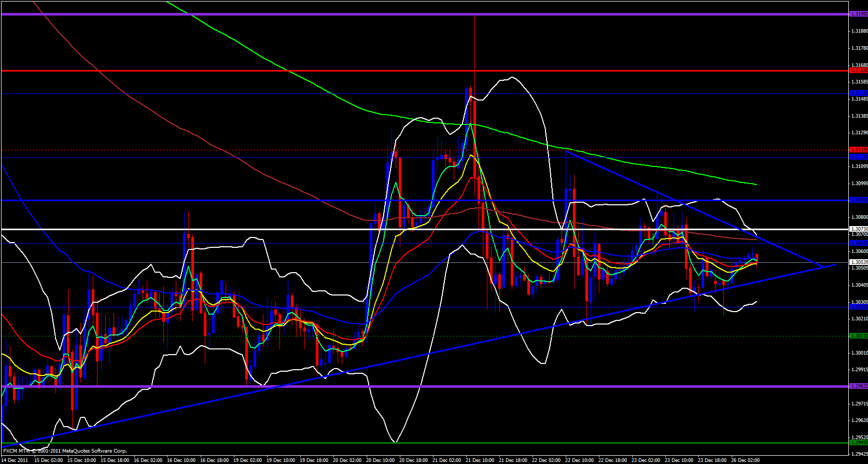Screen dimensions: 868x464
Task: Click the green dashed 1.30110 level label
Action: pyautogui.click(x=858, y=336)
